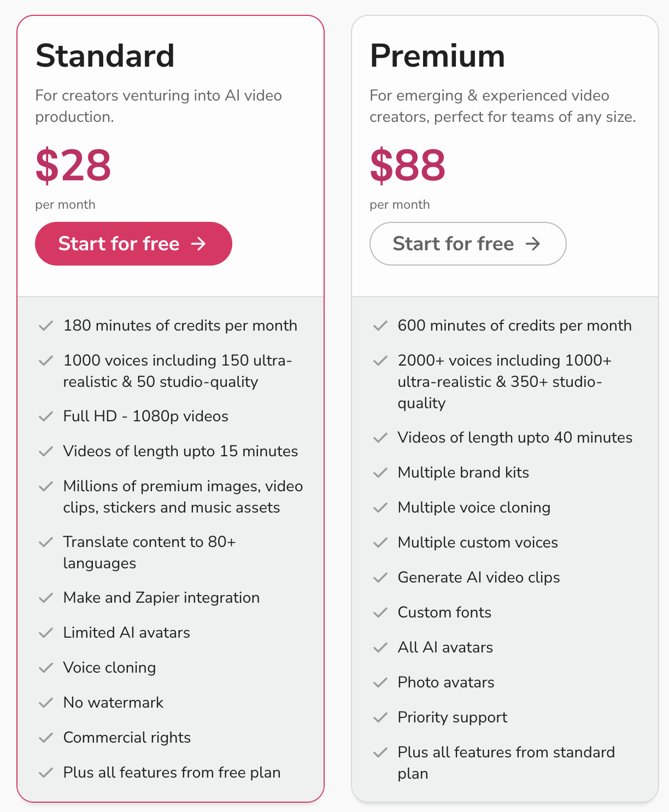Click checkmark next to Custom fonts
Image resolution: width=669 pixels, height=812 pixels.
pyautogui.click(x=380, y=613)
